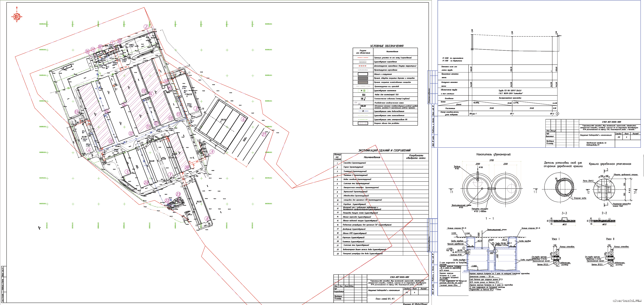Click the chertezhi.RU watermark link
The width and height of the screenshot is (644, 305).
point(627,301)
